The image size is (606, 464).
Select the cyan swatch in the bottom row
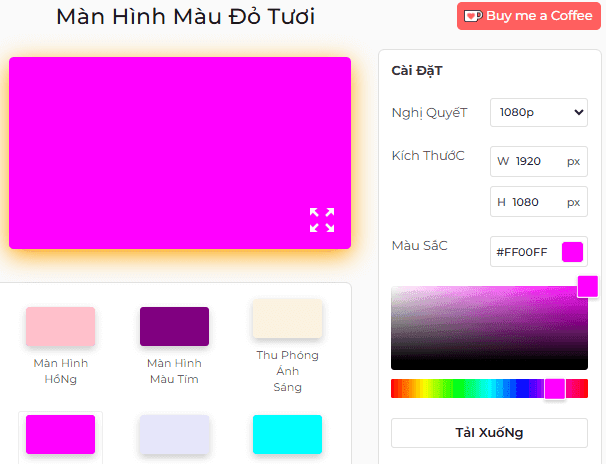click(x=288, y=434)
